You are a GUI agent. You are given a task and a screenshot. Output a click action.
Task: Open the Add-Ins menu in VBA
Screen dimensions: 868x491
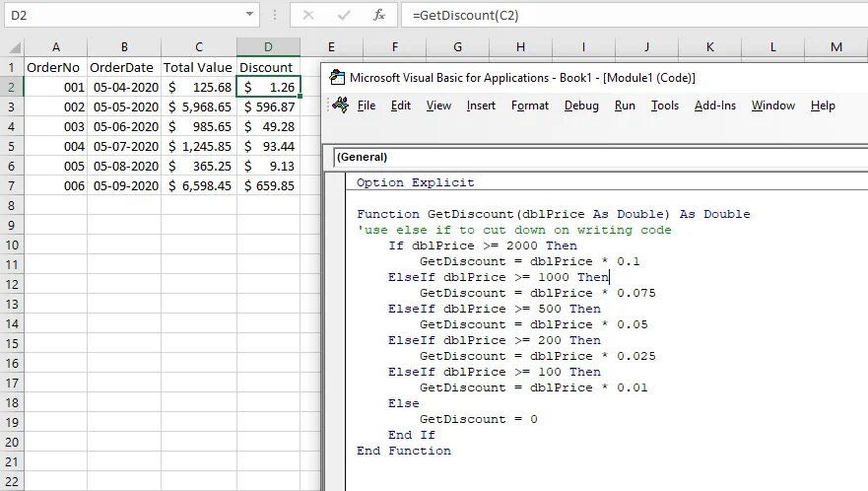[x=714, y=105]
